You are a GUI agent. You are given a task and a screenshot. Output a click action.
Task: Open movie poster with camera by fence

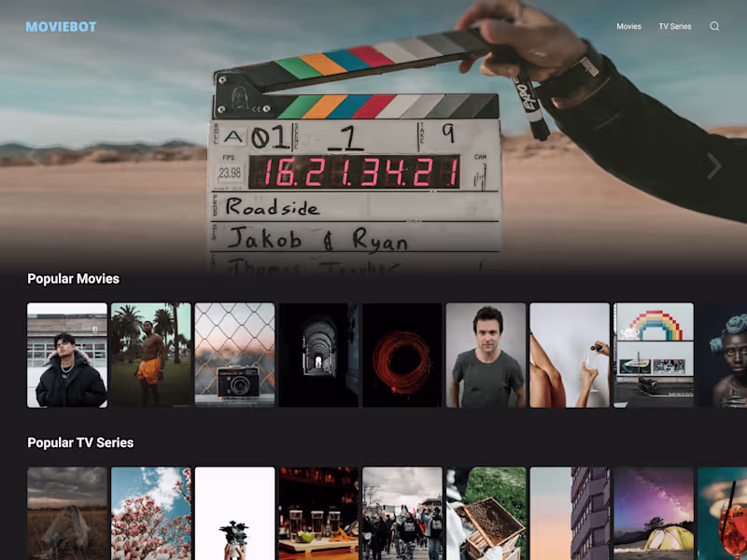(235, 356)
